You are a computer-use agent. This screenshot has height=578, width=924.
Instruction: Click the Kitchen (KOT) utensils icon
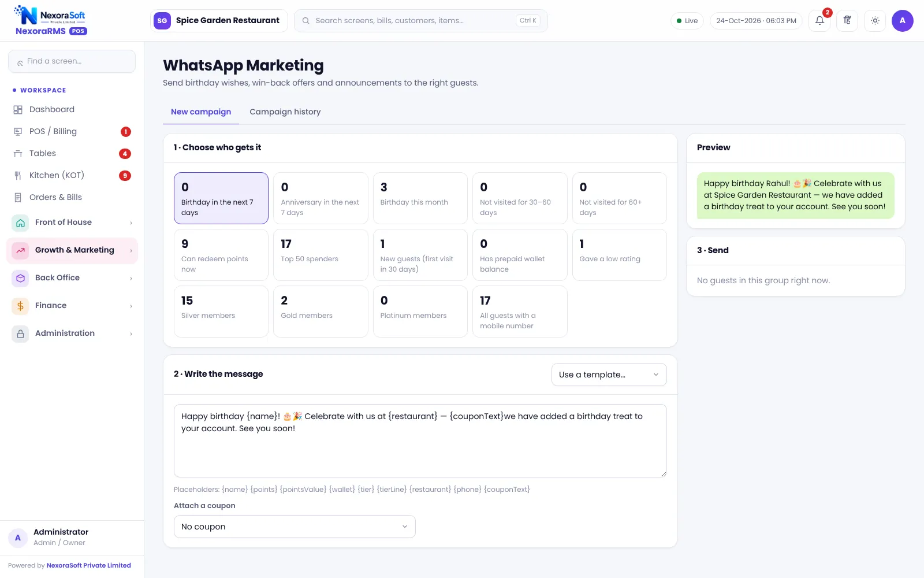click(18, 176)
